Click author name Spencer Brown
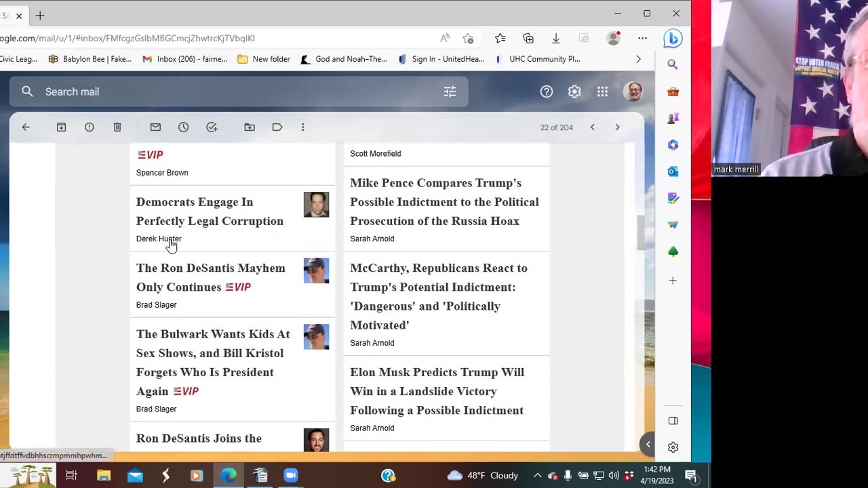The image size is (868, 488). coord(162,172)
